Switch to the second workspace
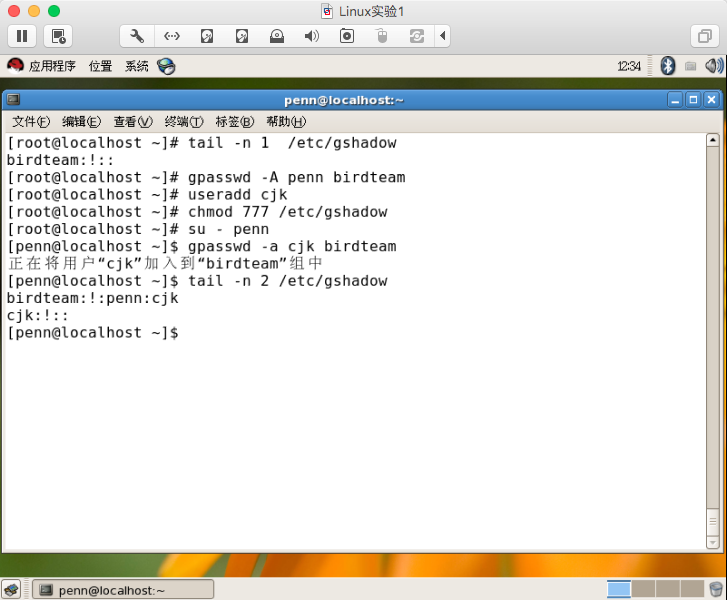The width and height of the screenshot is (727, 600). [643, 589]
